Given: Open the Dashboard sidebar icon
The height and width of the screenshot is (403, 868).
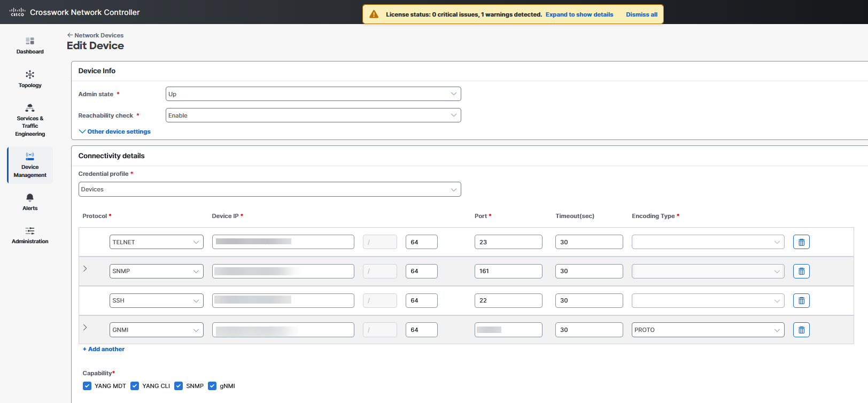Looking at the screenshot, I should click(30, 41).
